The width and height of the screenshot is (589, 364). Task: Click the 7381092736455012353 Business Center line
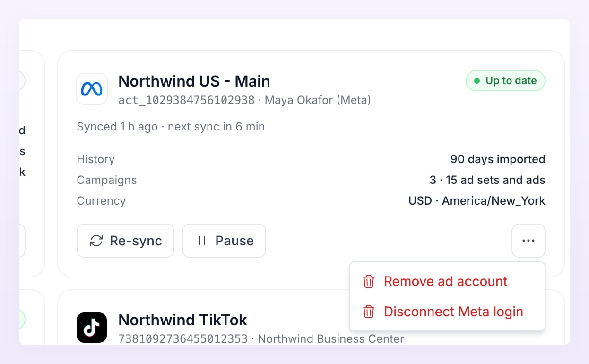coord(261,339)
